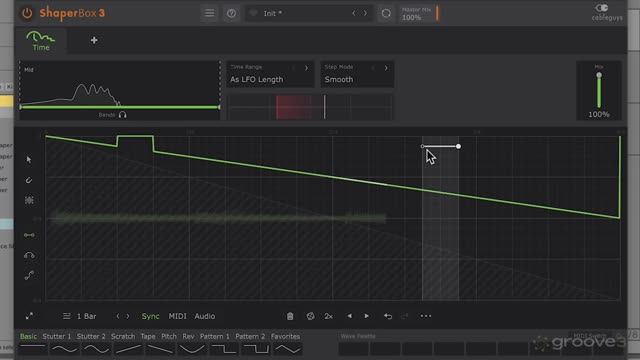Viewport: 640px width, 360px height.
Task: Toggle Bands headphone solo icon
Action: pos(122,115)
